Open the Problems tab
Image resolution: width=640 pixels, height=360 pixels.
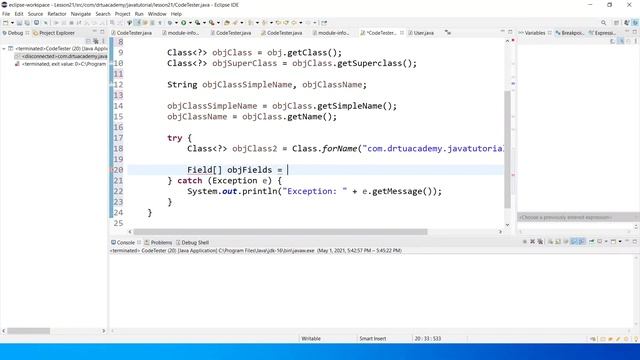[x=158, y=242]
